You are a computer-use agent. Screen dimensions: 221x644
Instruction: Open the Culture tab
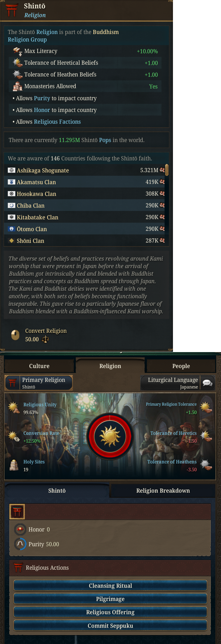[39, 366]
